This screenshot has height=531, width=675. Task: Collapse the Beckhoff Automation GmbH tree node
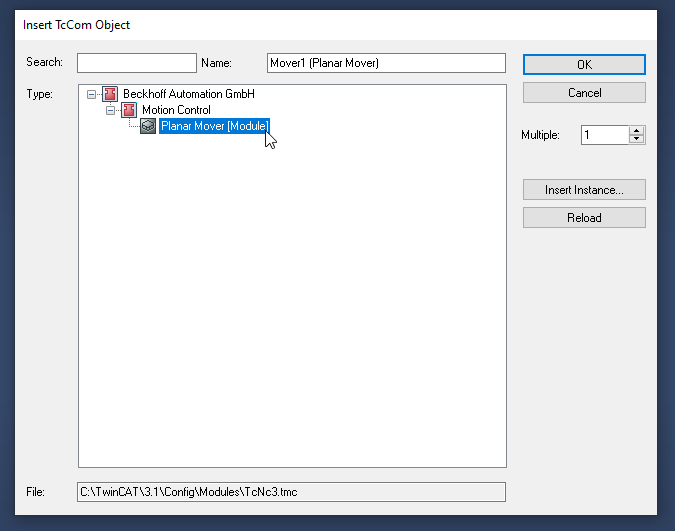(91, 94)
